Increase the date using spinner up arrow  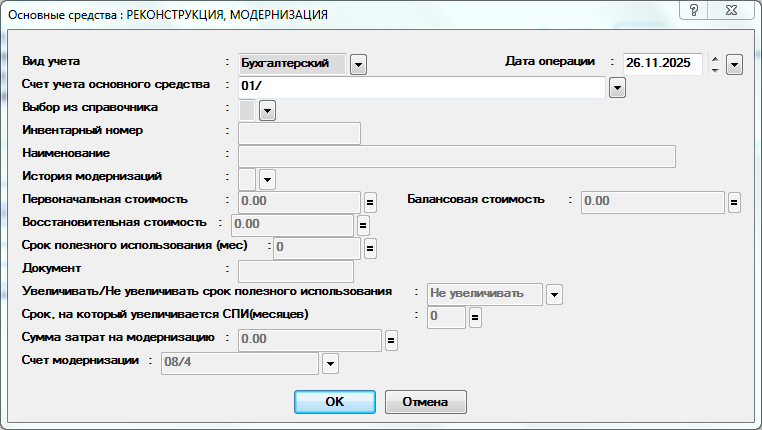714,59
